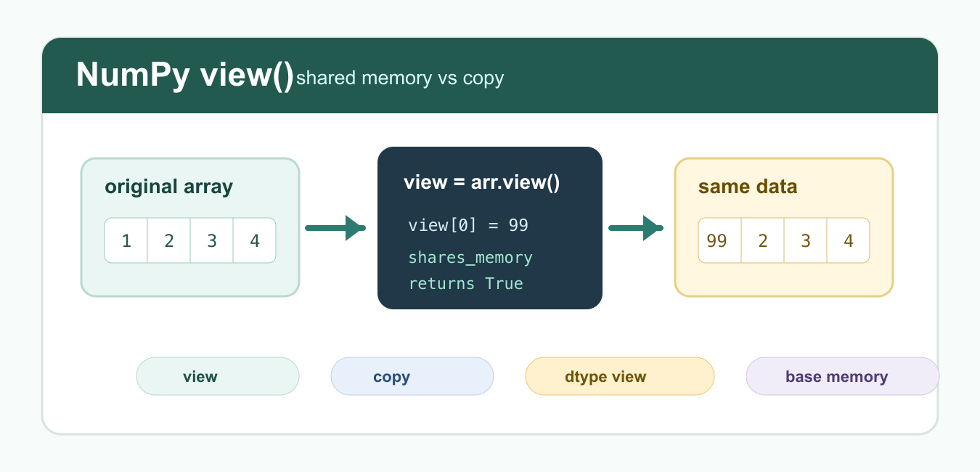The image size is (980, 472).
Task: Click the view = arr.view() heading
Action: click(x=482, y=182)
